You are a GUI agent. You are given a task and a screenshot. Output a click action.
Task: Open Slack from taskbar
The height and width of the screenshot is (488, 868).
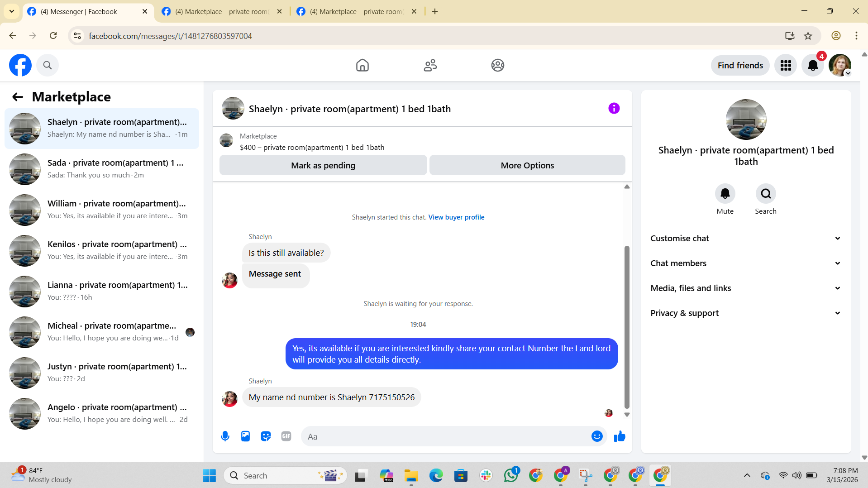tap(486, 475)
